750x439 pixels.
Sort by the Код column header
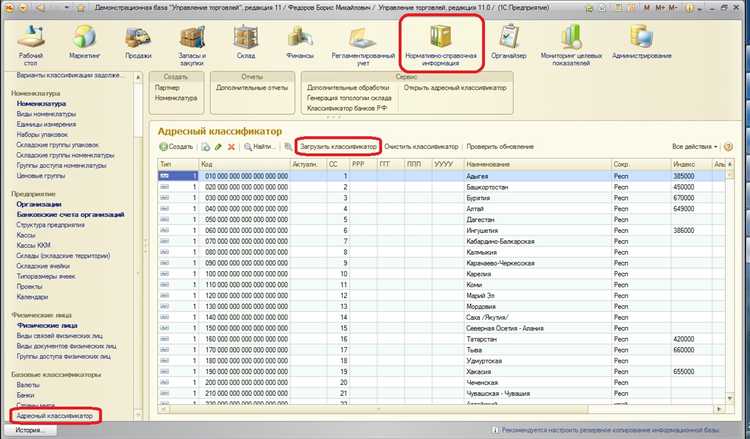[x=243, y=164]
